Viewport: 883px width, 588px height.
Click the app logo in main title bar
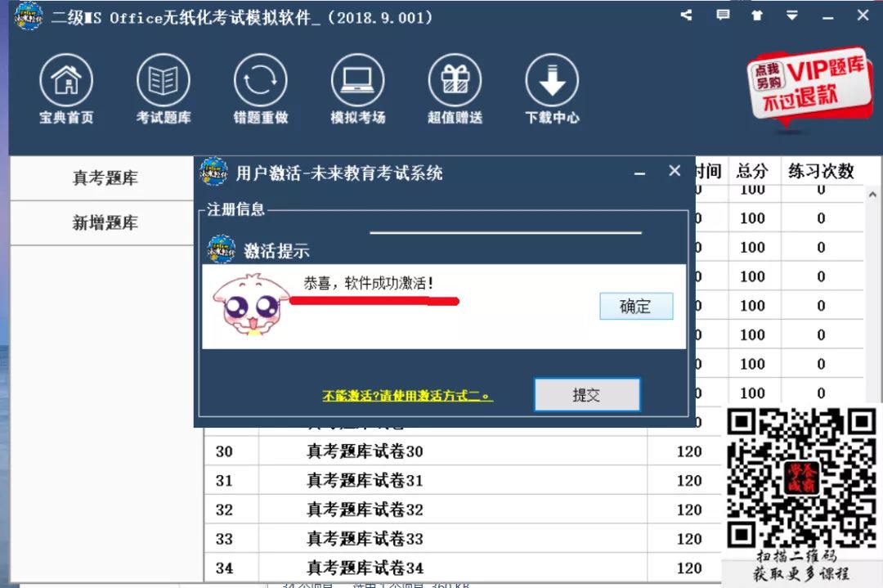[x=28, y=16]
